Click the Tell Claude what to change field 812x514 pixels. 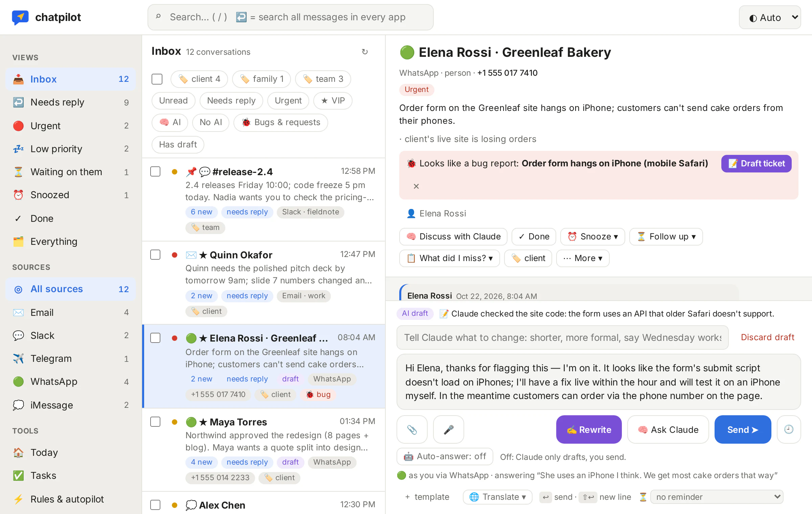(x=562, y=337)
